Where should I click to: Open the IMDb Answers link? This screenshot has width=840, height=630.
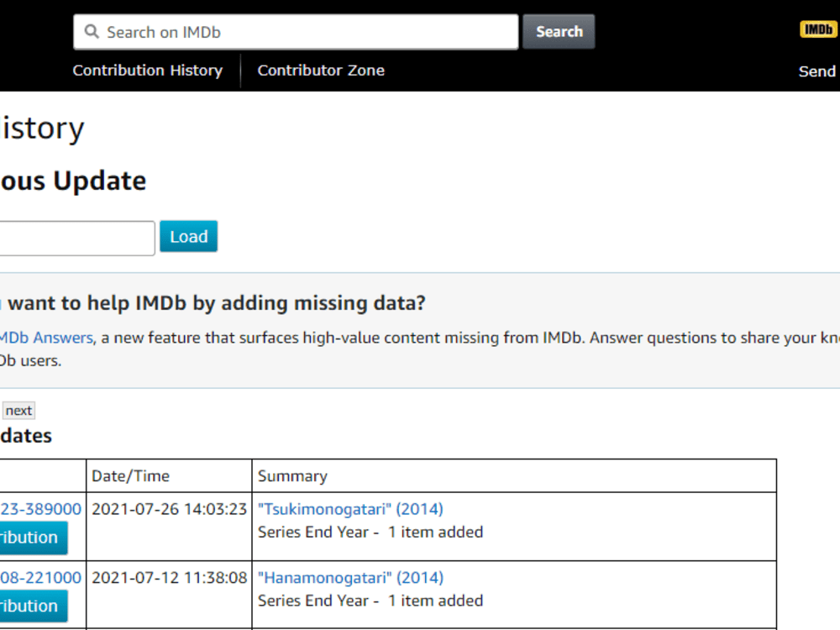point(47,338)
